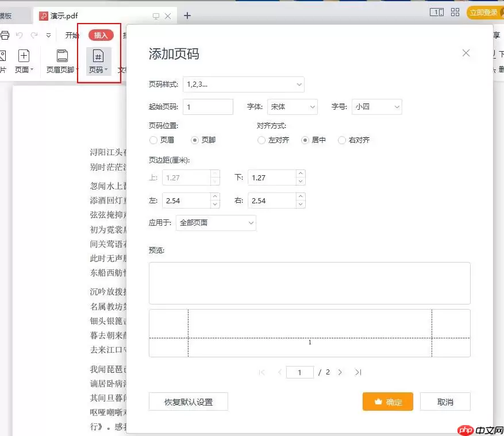This screenshot has height=436, width=504.
Task: Select the 页面 (Page) tool icon
Action: (24, 56)
